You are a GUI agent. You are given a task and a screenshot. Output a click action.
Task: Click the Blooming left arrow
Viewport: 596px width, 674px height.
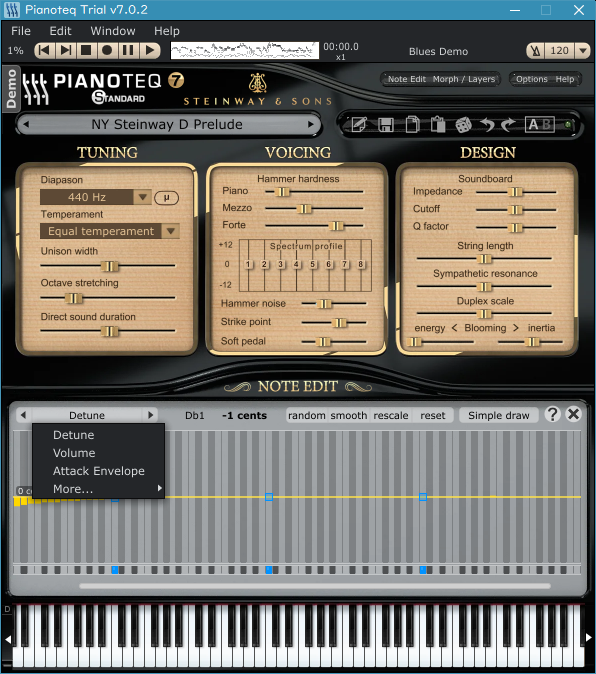[x=455, y=328]
